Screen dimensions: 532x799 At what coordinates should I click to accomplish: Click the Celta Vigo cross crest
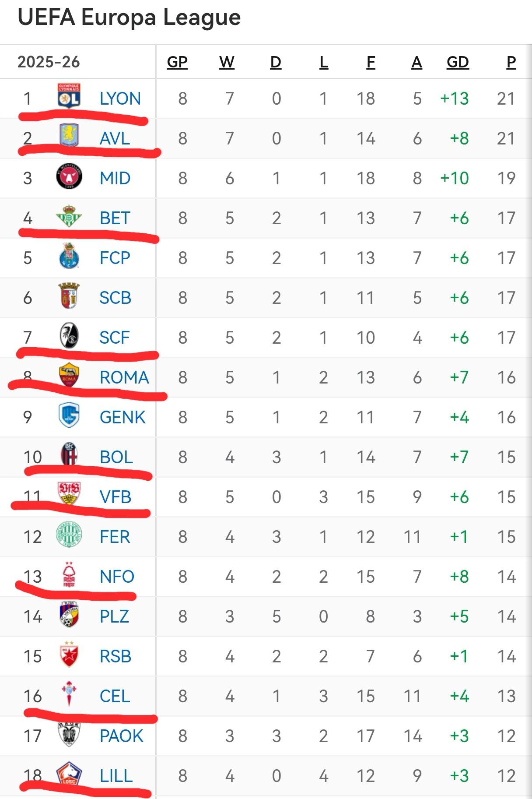pos(69,694)
